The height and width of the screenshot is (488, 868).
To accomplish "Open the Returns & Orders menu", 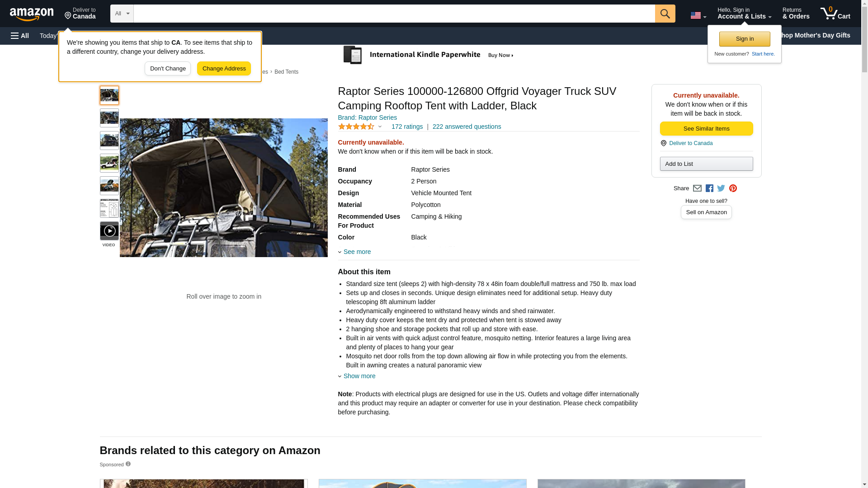I will [x=796, y=14].
